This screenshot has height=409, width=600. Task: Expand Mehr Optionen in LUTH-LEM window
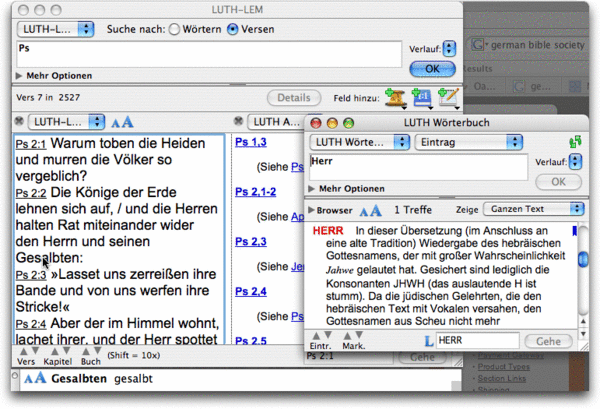tap(22, 75)
